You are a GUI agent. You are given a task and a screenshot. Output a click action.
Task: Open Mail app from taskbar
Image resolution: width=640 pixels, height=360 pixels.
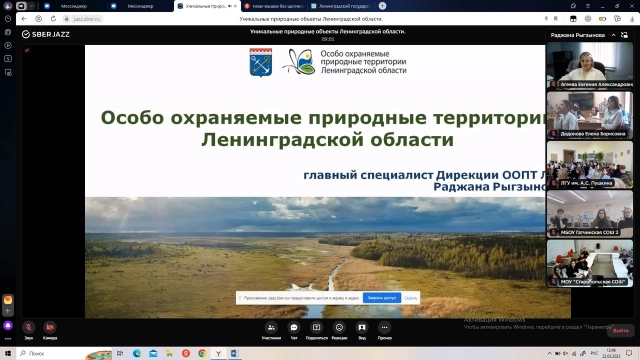pos(153,353)
